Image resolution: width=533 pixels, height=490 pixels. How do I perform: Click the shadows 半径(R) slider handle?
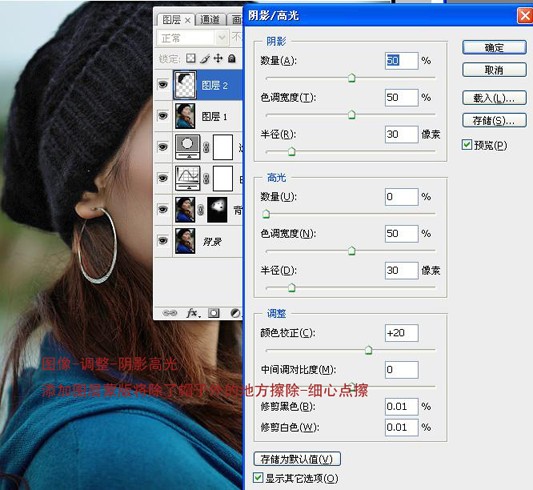click(292, 151)
